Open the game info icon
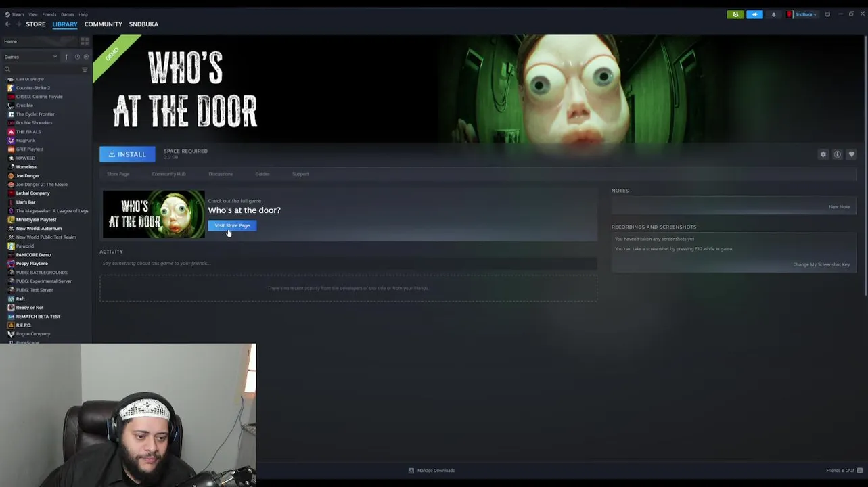Screen dimensions: 868x487 pos(838,154)
